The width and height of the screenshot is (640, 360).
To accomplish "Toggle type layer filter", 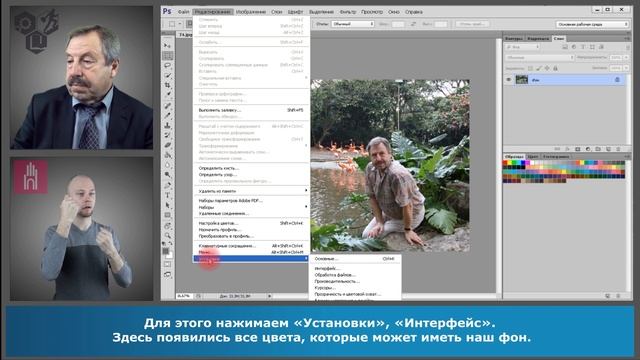I will point(583,47).
